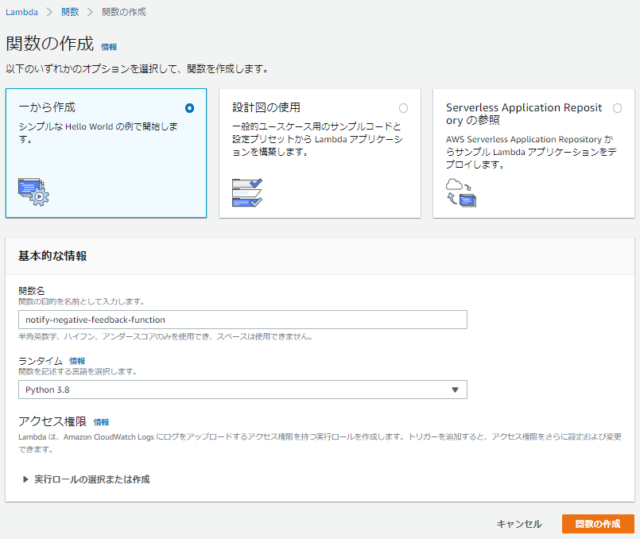Click the checklist icon in the 設計図の使用 card
640x539 pixels.
click(247, 193)
